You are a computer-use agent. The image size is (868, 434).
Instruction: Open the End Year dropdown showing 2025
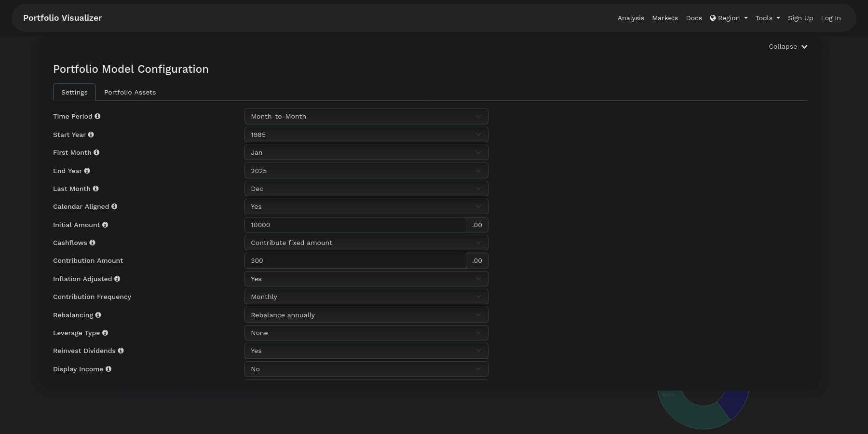pyautogui.click(x=366, y=171)
